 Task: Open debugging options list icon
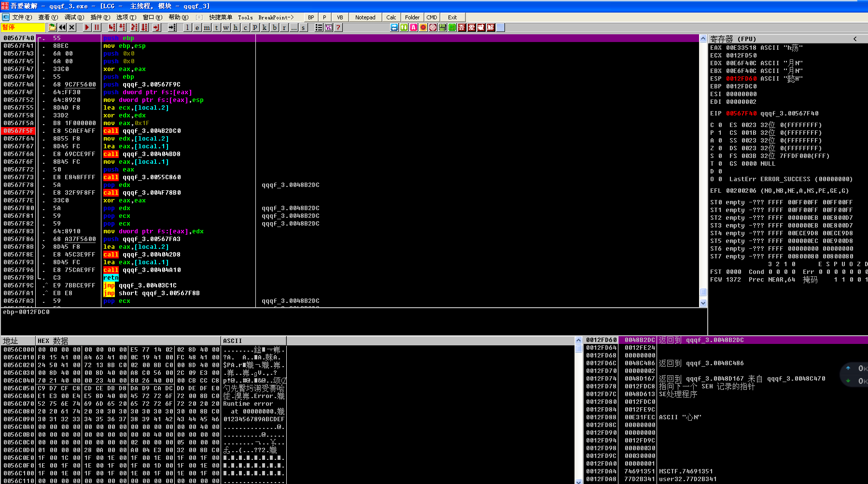coord(319,28)
